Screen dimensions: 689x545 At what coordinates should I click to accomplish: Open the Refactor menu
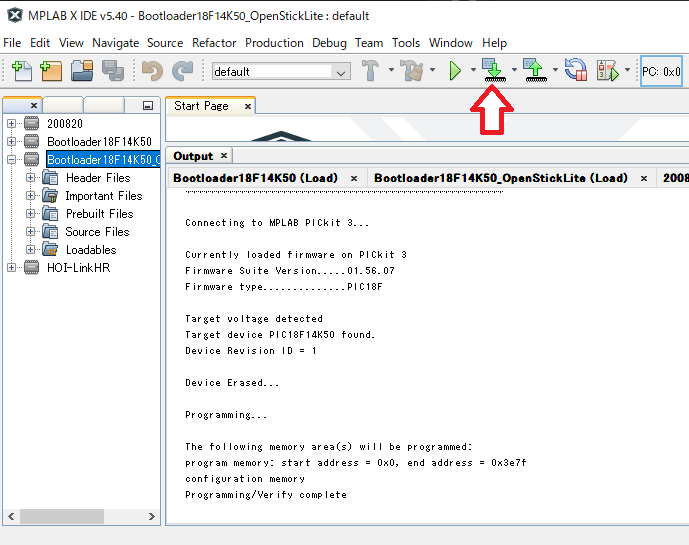pyautogui.click(x=214, y=43)
